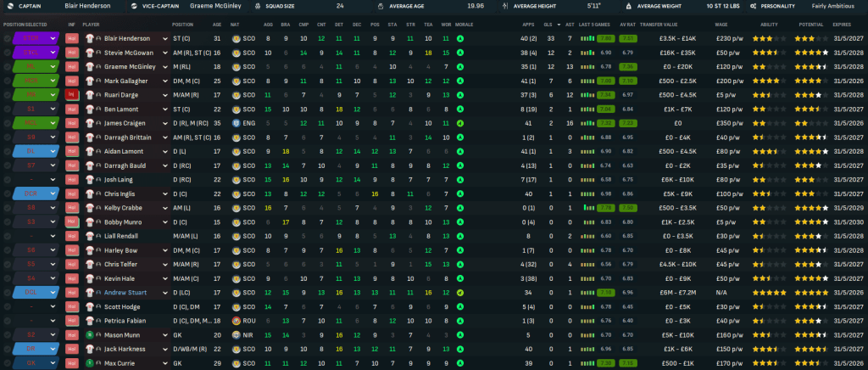Click Mason Munn's green goalkeeper kit icon
Viewport: 868px width, 370px height.
[x=89, y=335]
